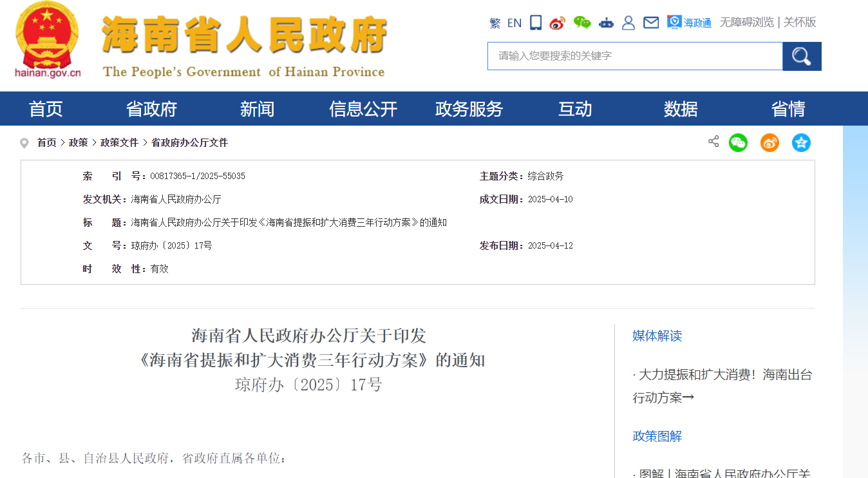Open the 信息公开 menu

point(363,109)
